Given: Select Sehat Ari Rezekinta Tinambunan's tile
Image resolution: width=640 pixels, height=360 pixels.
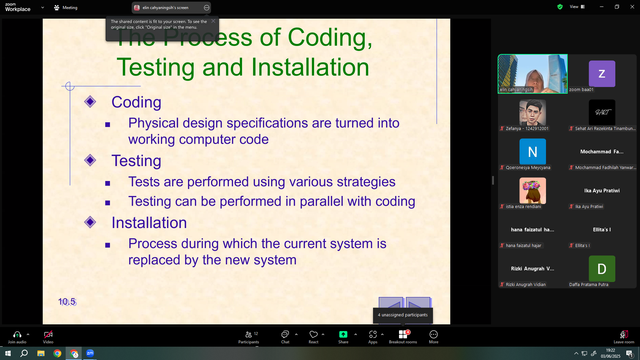Looking at the screenshot, I should tap(602, 113).
